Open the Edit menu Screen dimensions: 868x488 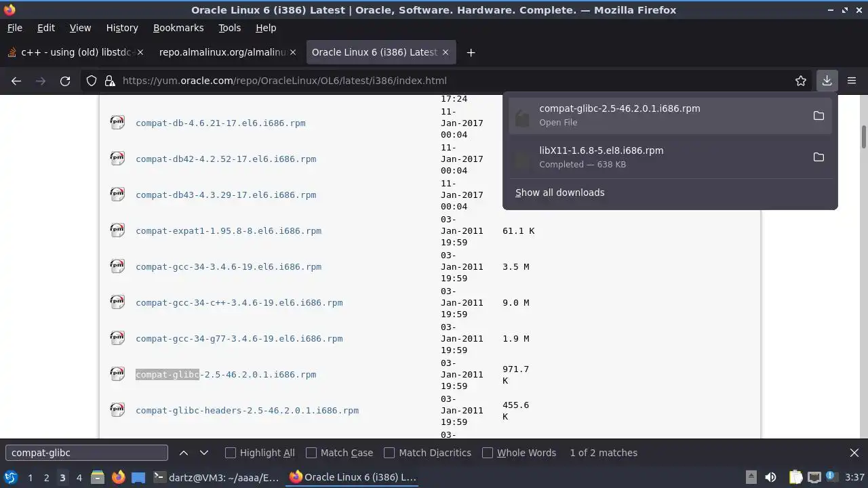45,28
